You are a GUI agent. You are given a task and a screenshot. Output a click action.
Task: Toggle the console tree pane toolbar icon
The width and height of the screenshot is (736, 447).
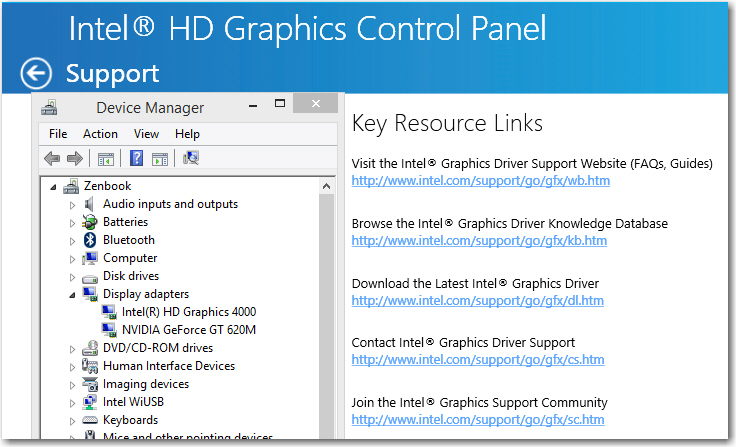click(106, 159)
